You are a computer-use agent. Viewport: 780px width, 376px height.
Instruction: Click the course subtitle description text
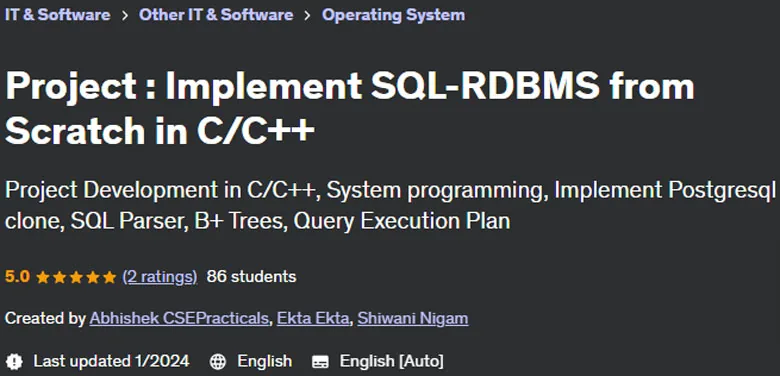[x=390, y=205]
